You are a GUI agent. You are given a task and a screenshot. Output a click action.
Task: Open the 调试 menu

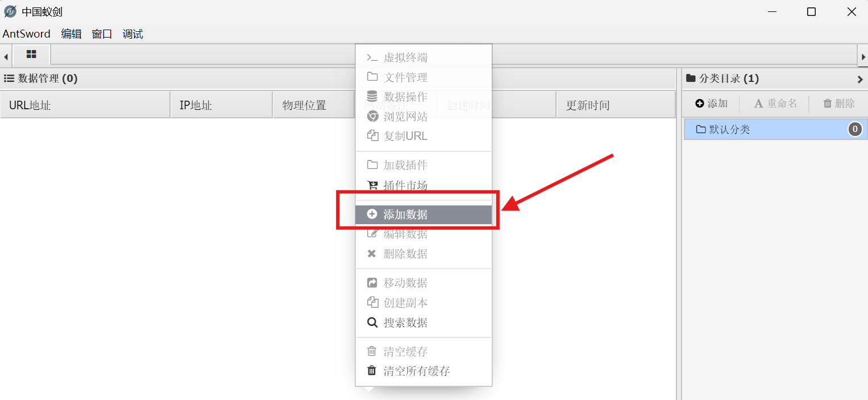133,34
